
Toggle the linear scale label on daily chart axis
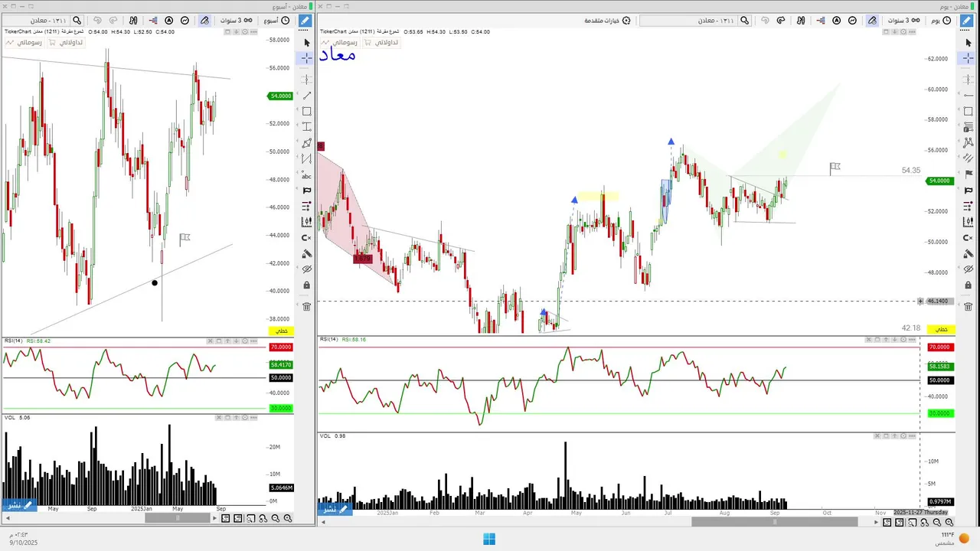(x=941, y=329)
